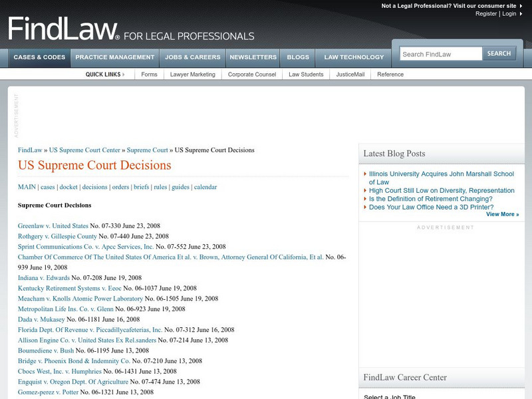The image size is (532, 399).
Task: Open Meacham v. Knolls Atomic Power Laboratory
Action: coord(80,299)
